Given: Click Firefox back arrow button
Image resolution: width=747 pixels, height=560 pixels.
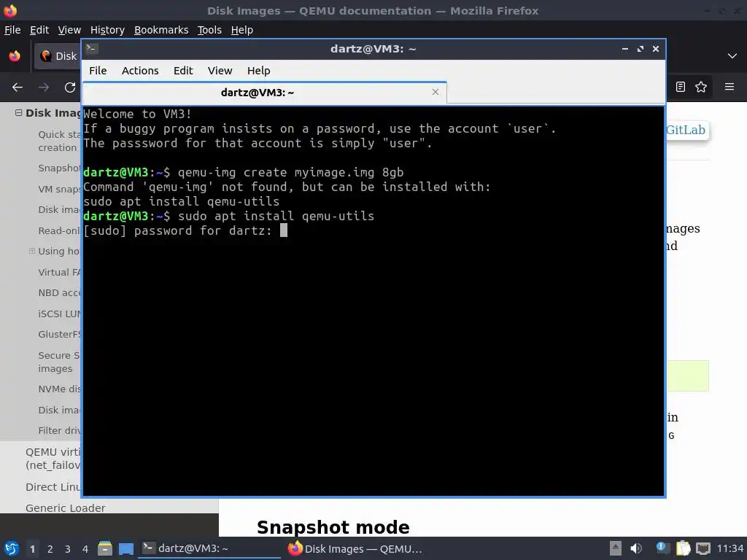Looking at the screenshot, I should [18, 87].
